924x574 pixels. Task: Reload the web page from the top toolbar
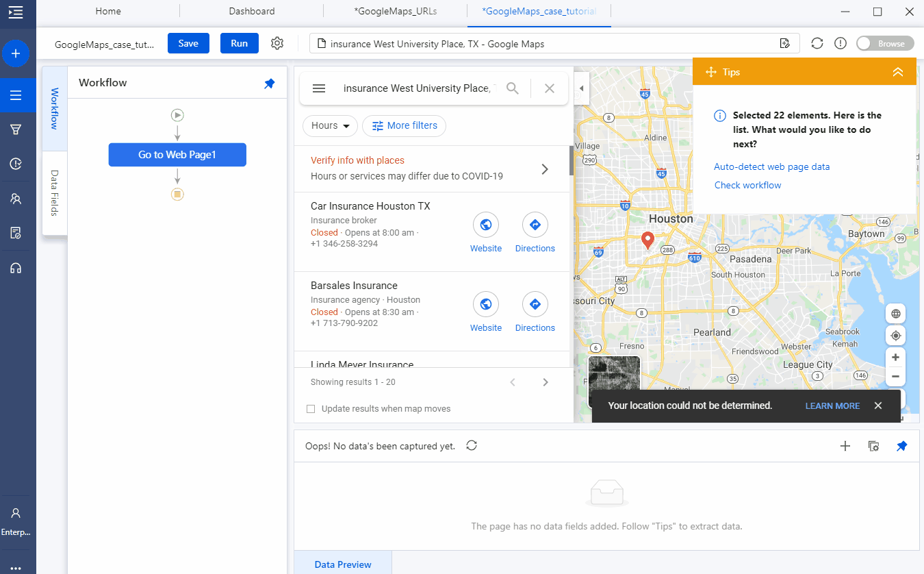(817, 43)
